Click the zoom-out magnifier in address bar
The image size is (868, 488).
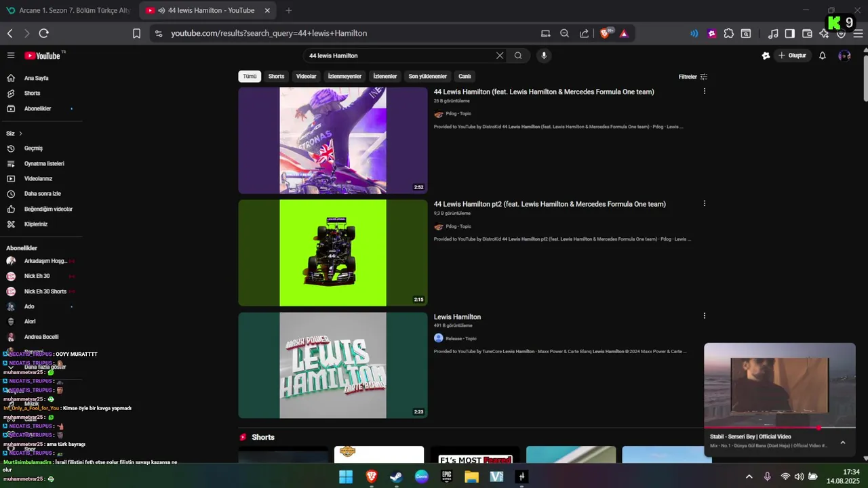click(x=564, y=33)
